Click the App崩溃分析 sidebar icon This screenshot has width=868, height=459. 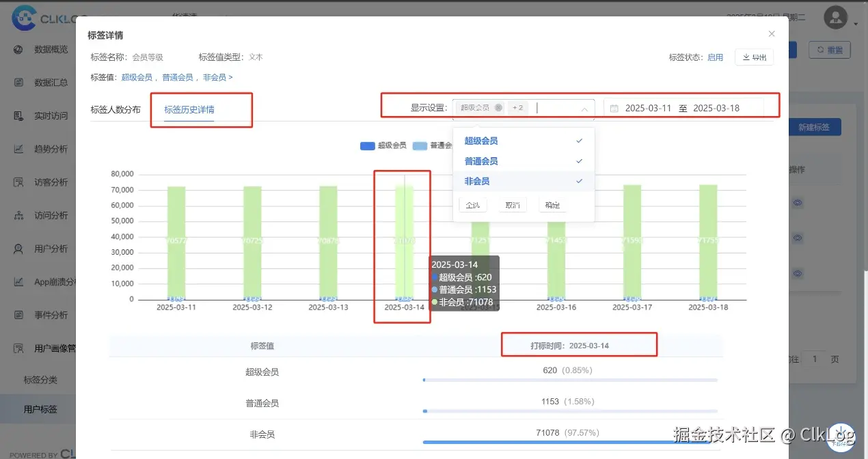(19, 281)
